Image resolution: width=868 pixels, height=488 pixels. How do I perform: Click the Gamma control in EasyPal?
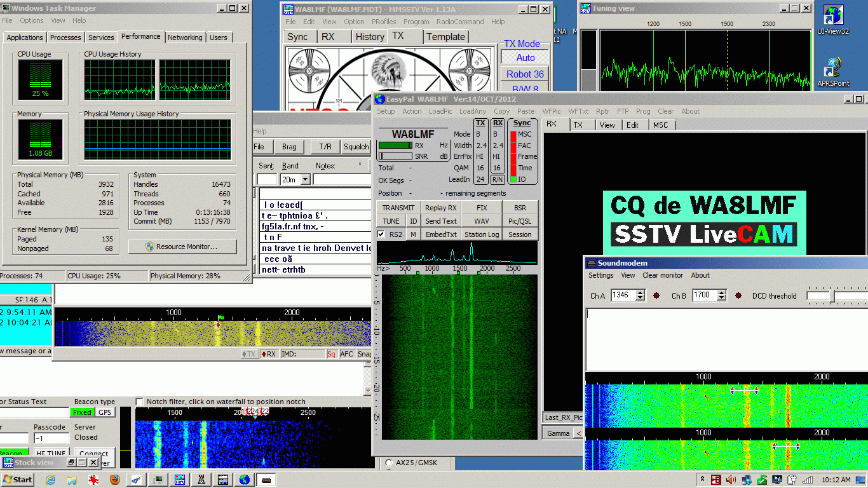point(558,433)
